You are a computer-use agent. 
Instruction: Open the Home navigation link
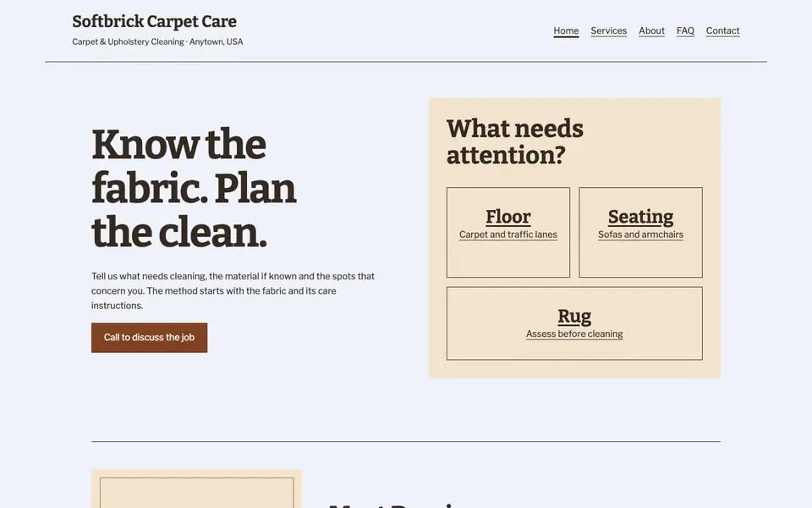tap(566, 30)
